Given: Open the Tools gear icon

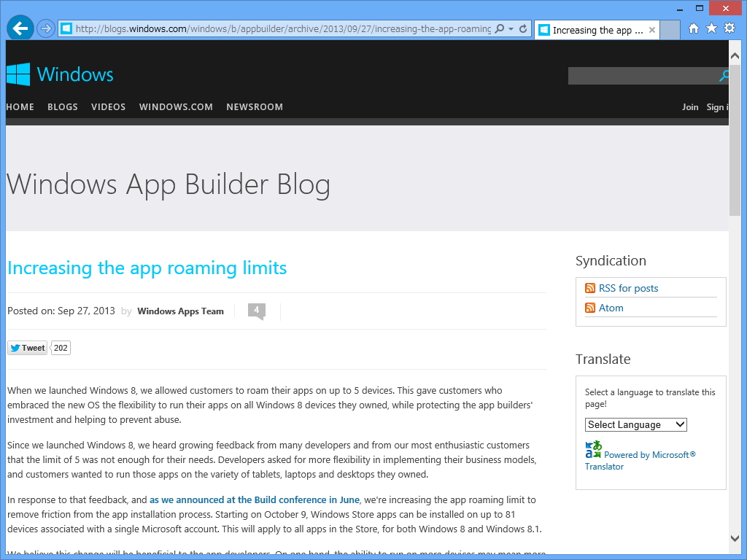Looking at the screenshot, I should tap(729, 28).
